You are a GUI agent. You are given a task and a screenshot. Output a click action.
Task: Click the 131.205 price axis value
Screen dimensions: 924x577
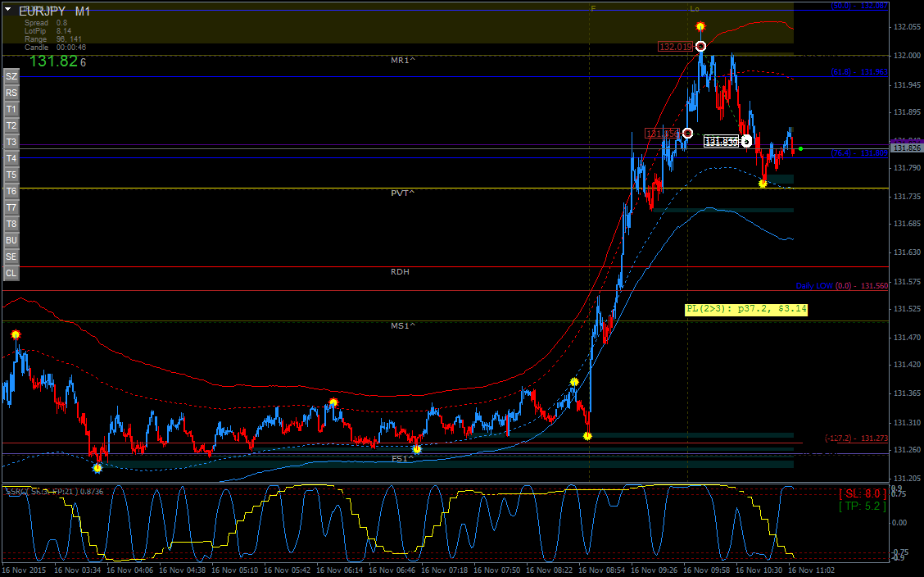pos(907,479)
